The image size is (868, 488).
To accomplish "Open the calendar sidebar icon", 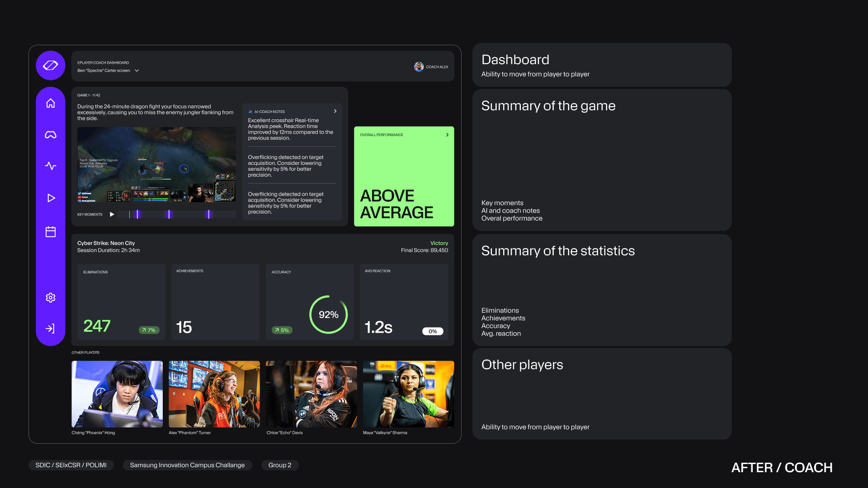I will click(x=51, y=232).
